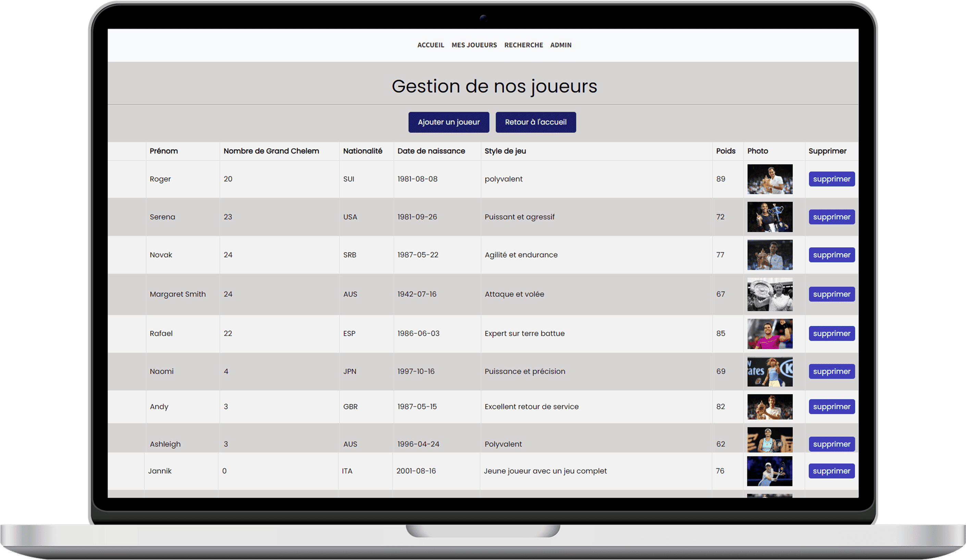966x560 pixels.
Task: Click Rafael's photo in pink shirt
Action: 769,334
